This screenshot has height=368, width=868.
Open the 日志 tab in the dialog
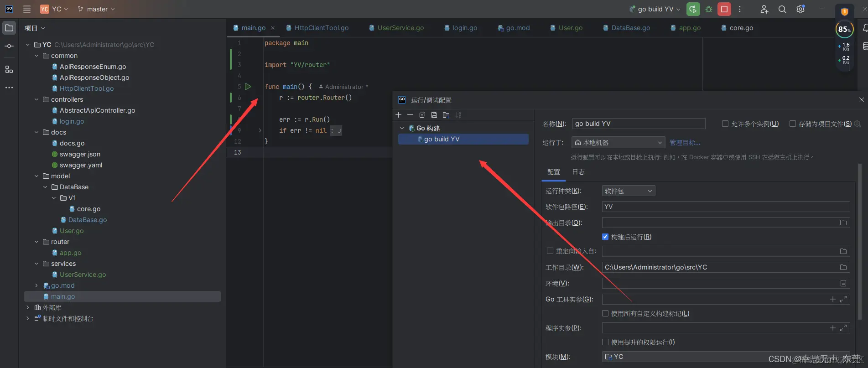[578, 172]
